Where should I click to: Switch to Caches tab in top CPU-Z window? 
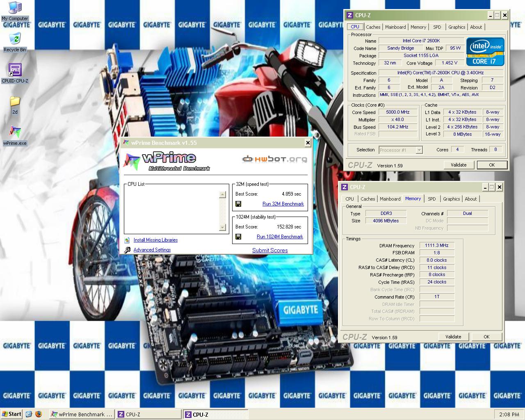(x=373, y=27)
